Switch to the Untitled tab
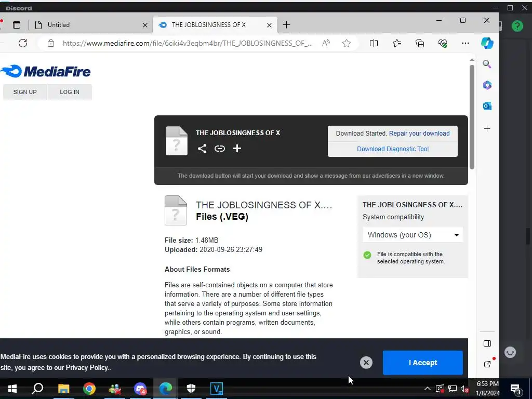 click(90, 25)
